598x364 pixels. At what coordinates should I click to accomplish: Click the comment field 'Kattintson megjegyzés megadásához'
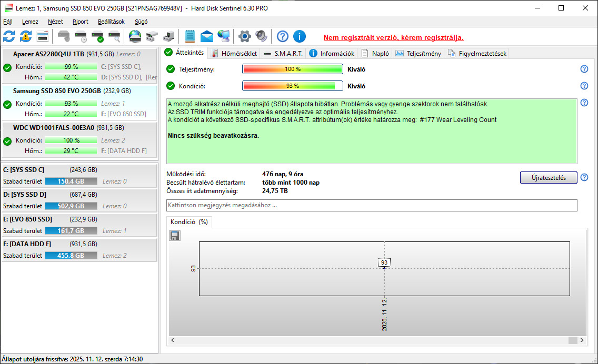coord(372,205)
